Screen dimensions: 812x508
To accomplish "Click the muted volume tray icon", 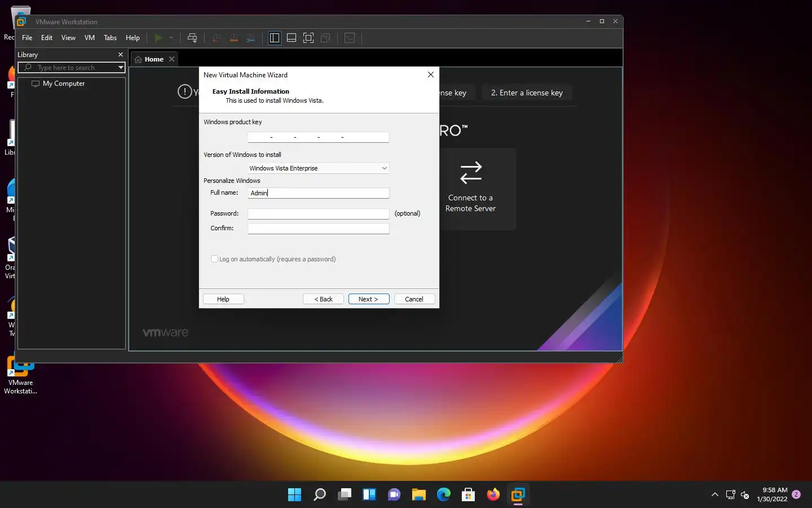I will click(745, 495).
